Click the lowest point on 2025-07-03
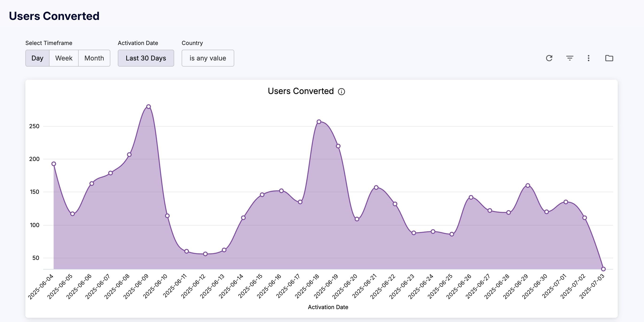Image resolution: width=644 pixels, height=322 pixels. tap(603, 269)
